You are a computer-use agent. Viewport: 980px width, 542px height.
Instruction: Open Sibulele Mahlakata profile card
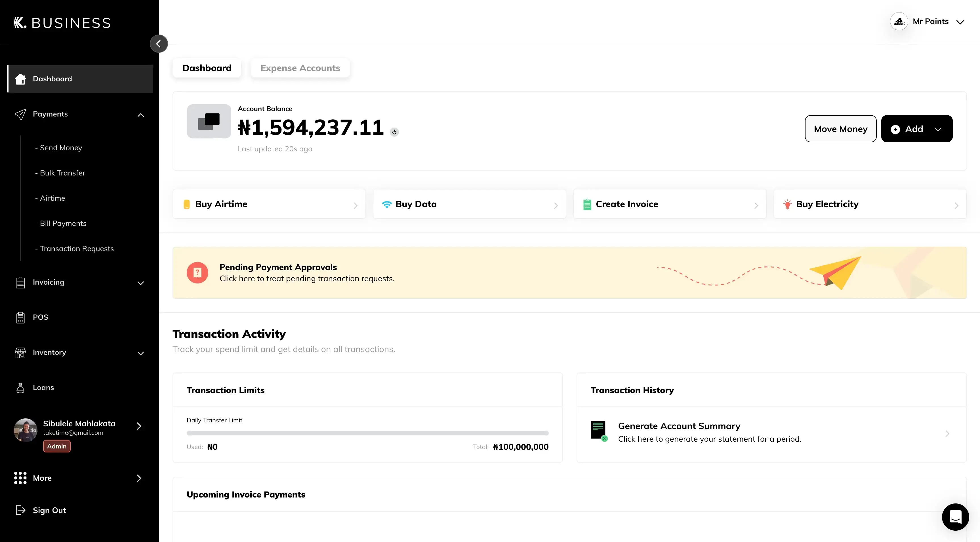(x=79, y=427)
